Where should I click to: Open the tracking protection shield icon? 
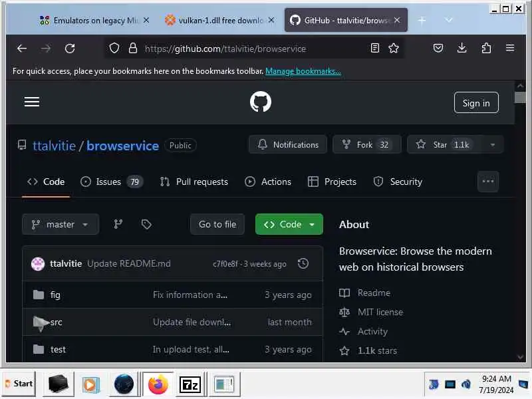click(x=114, y=48)
